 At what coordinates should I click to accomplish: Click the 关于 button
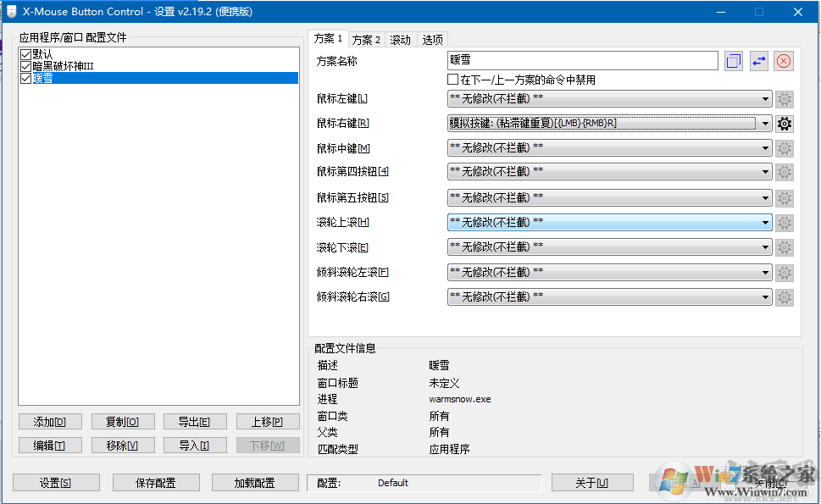(591, 482)
